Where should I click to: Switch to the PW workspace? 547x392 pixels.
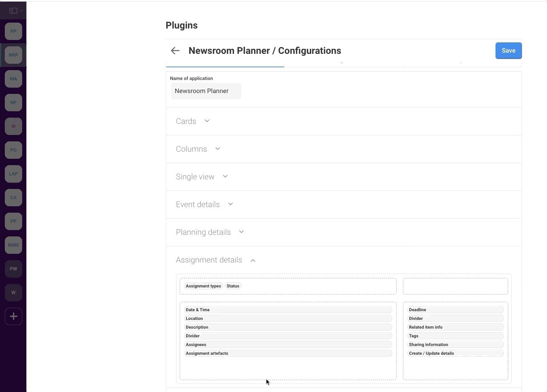click(13, 269)
